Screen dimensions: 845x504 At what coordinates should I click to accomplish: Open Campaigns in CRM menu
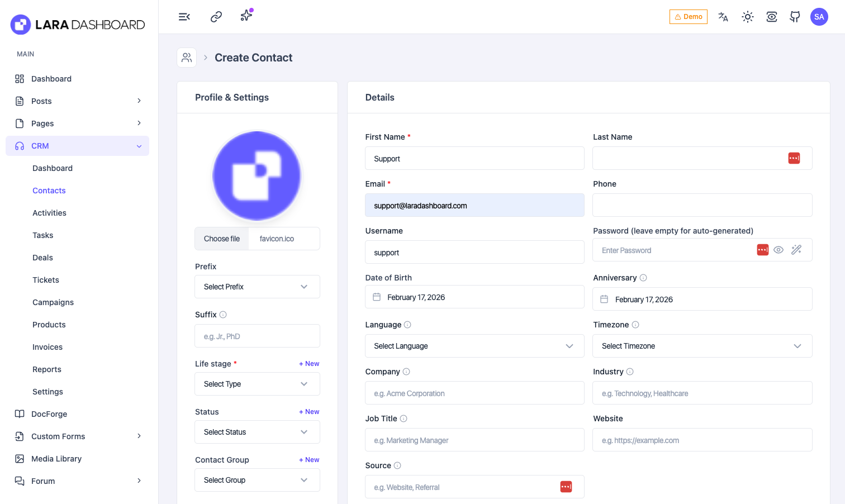coord(53,302)
